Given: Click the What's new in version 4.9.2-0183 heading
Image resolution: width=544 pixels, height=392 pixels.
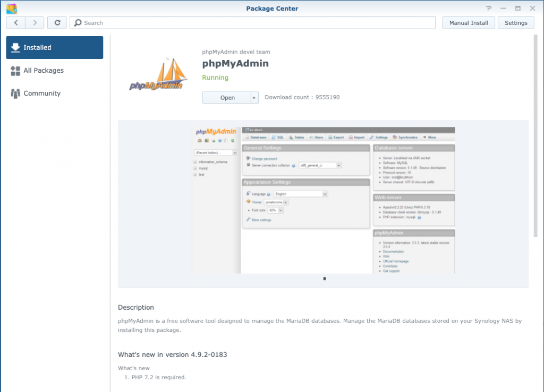Looking at the screenshot, I should [173, 354].
